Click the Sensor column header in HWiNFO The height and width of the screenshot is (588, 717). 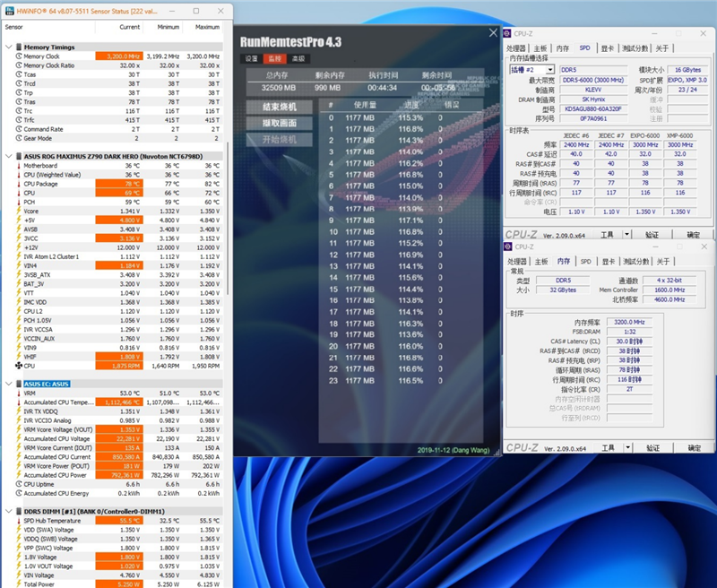pyautogui.click(x=49, y=27)
